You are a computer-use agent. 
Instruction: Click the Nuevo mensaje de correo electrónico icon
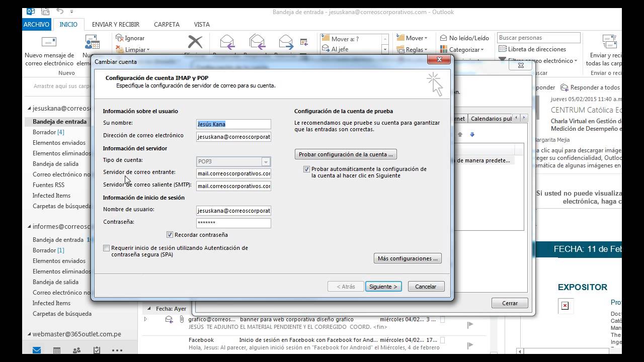(49, 42)
